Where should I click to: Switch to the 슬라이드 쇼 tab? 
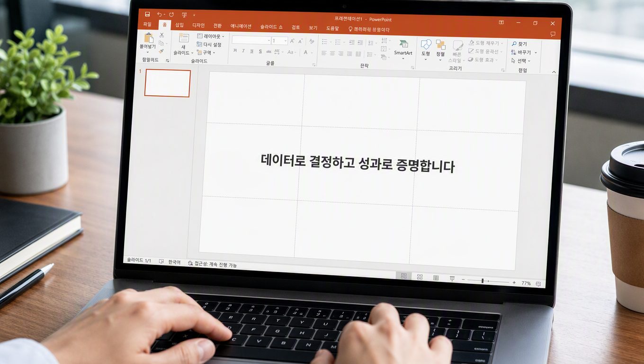coord(271,27)
